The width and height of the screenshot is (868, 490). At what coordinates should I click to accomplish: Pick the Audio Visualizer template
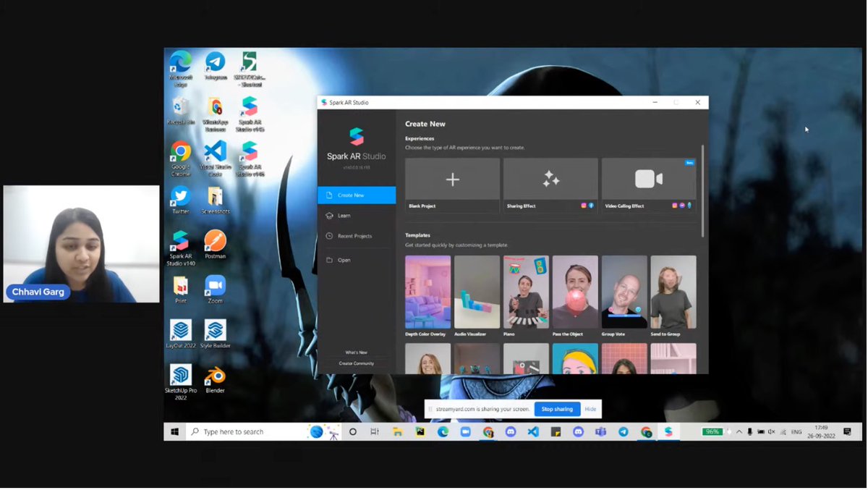[477, 296]
